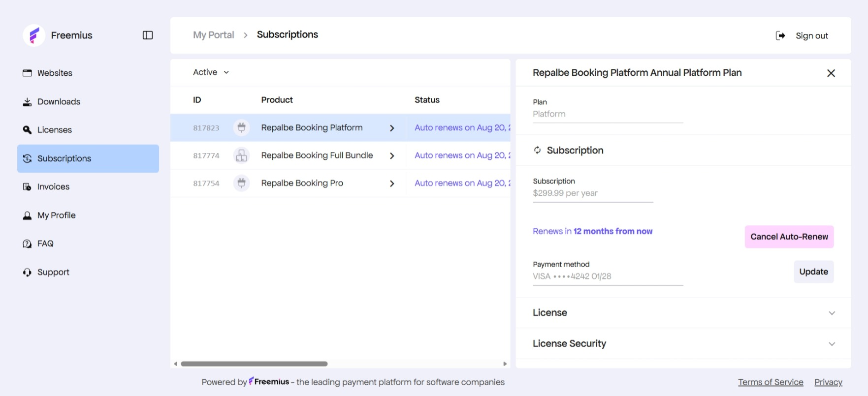
Task: Open the Invoices section
Action: tap(88, 187)
